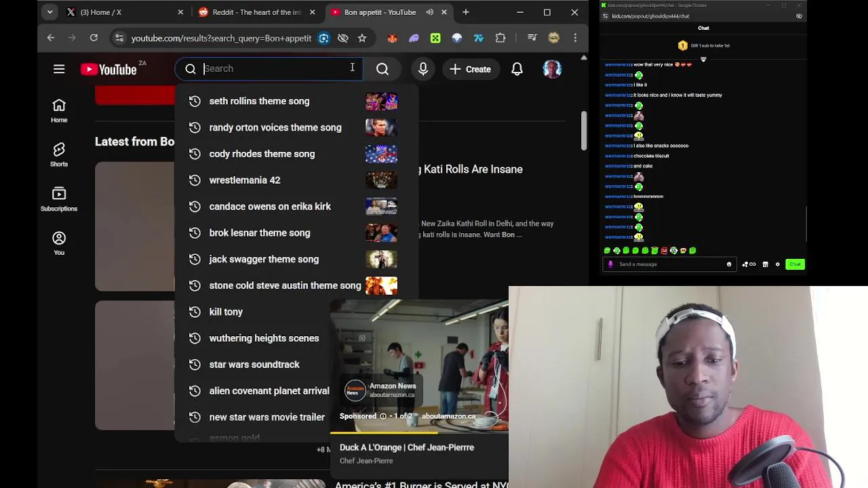Open Chrome media controls icon
The height and width of the screenshot is (488, 868).
[532, 38]
